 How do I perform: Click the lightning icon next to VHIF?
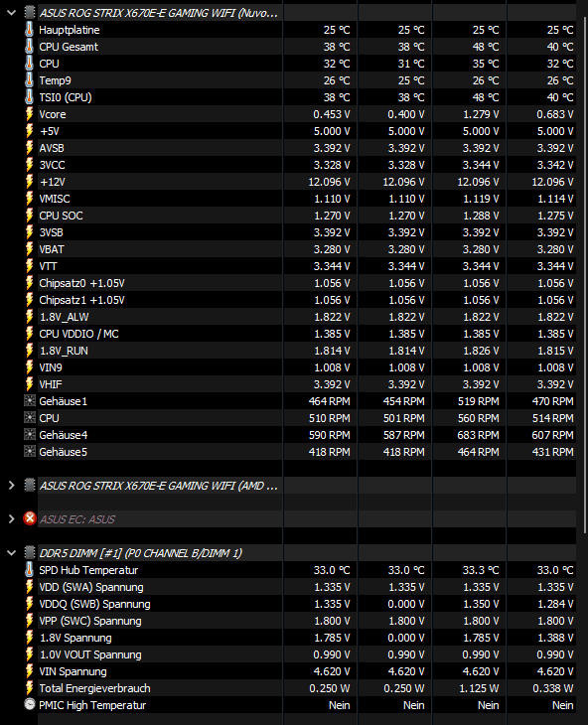(x=29, y=384)
